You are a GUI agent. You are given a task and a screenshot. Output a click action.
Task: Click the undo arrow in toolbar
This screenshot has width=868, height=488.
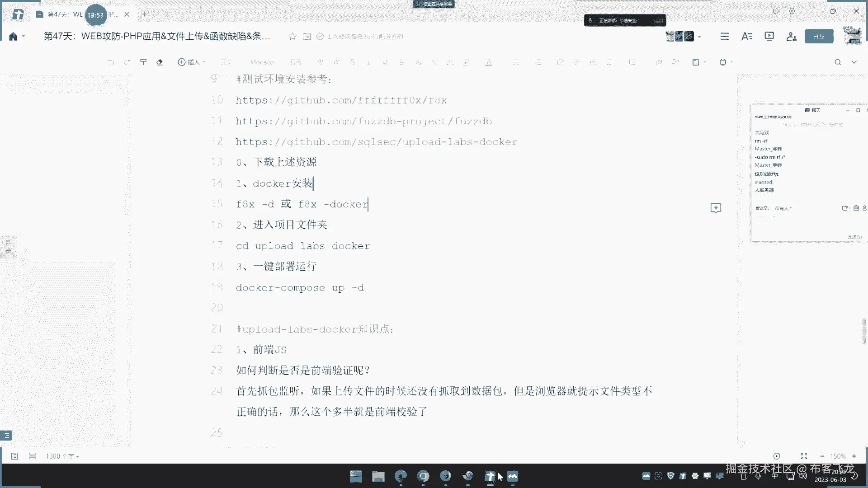111,62
